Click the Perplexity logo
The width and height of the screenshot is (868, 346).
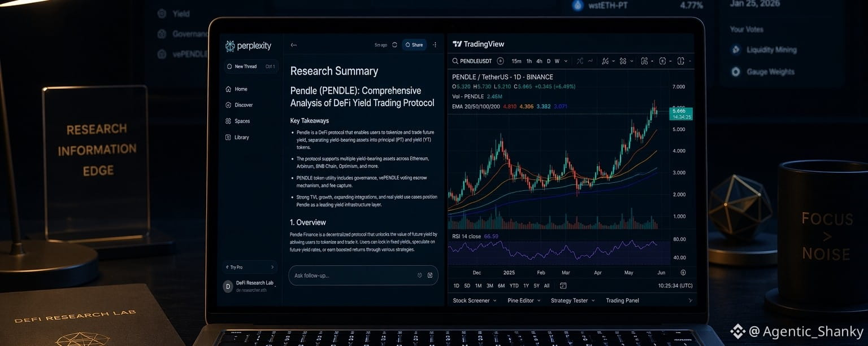click(x=248, y=46)
